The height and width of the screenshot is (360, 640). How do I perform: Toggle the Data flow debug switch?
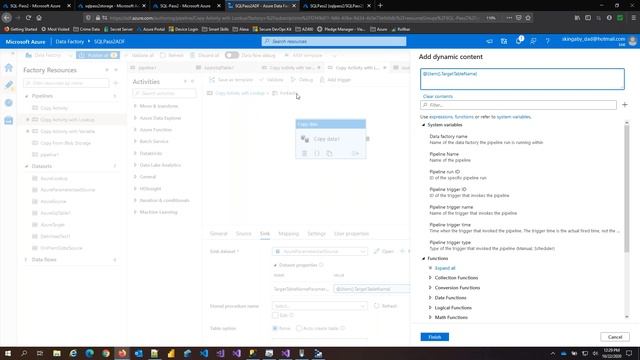tap(231, 55)
